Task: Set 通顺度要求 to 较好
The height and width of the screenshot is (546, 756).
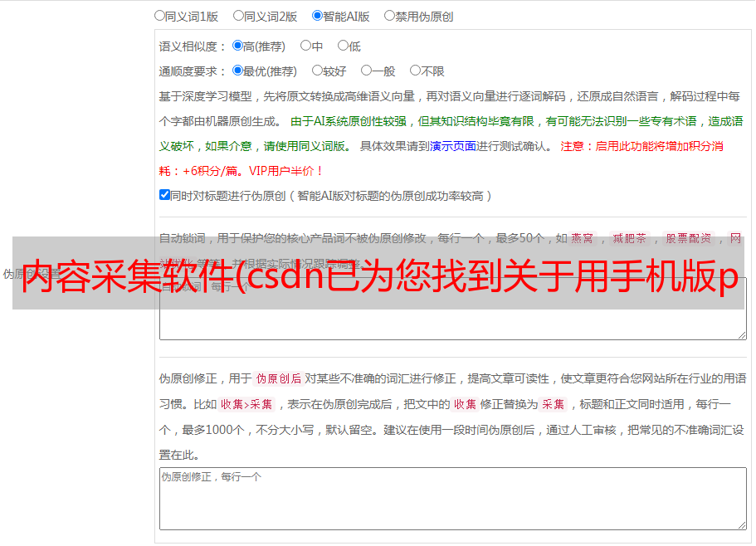Action: (x=317, y=71)
